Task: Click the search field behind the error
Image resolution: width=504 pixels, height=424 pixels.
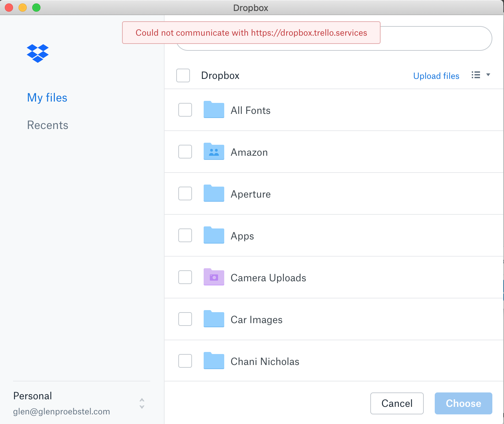Action: [436, 38]
